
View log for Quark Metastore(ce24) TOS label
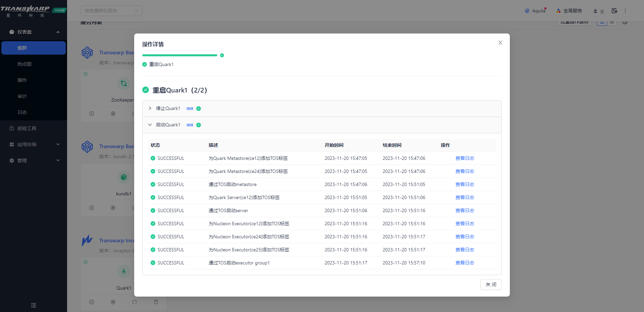465,171
